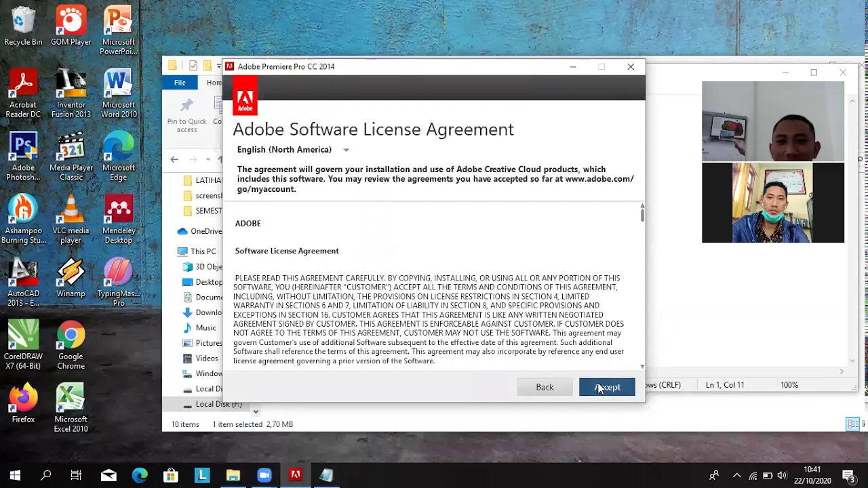This screenshot has height=488, width=868.
Task: Click Explorer sidebar scroll down arrow
Action: tap(256, 411)
